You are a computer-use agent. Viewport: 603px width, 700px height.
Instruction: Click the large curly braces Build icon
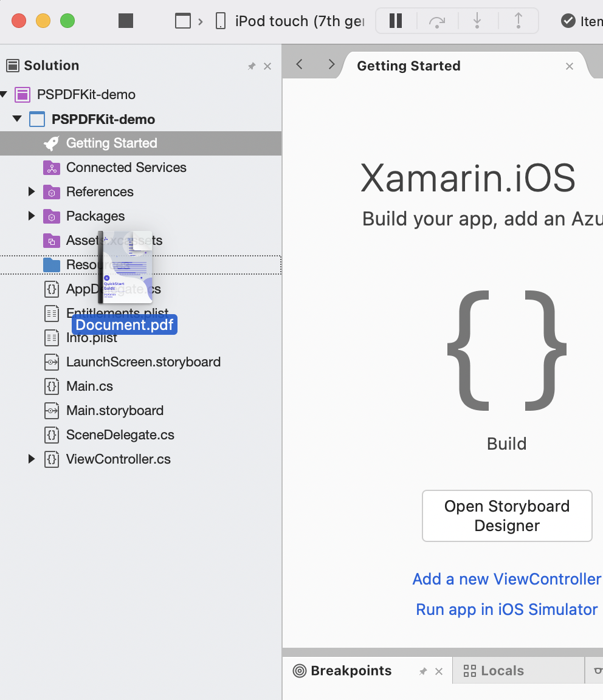pos(507,351)
